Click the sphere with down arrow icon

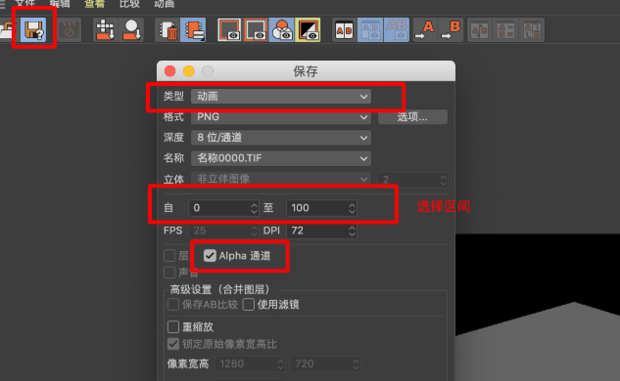[132, 30]
